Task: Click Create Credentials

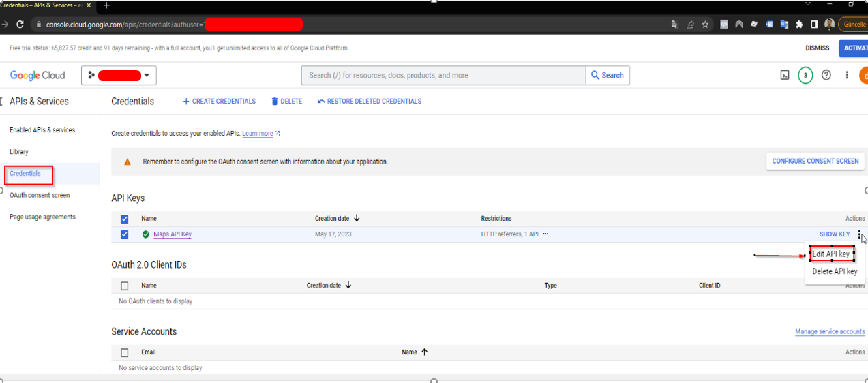Action: pyautogui.click(x=219, y=102)
